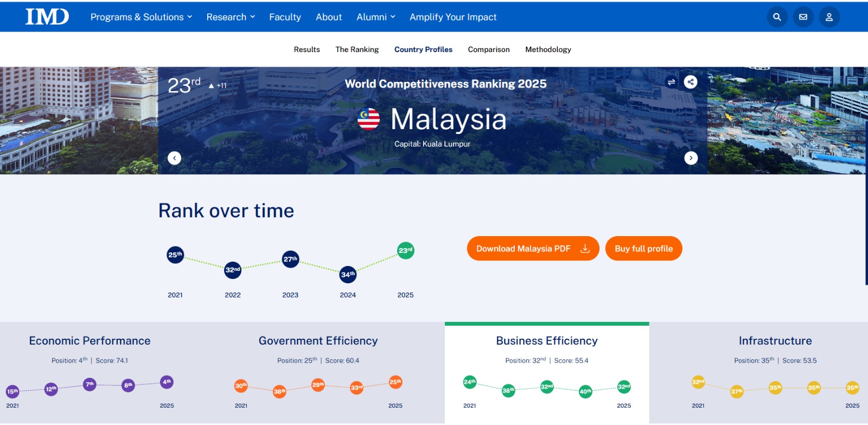Click the share icon on banner
Viewport: 868px width, 425px height.
click(691, 82)
